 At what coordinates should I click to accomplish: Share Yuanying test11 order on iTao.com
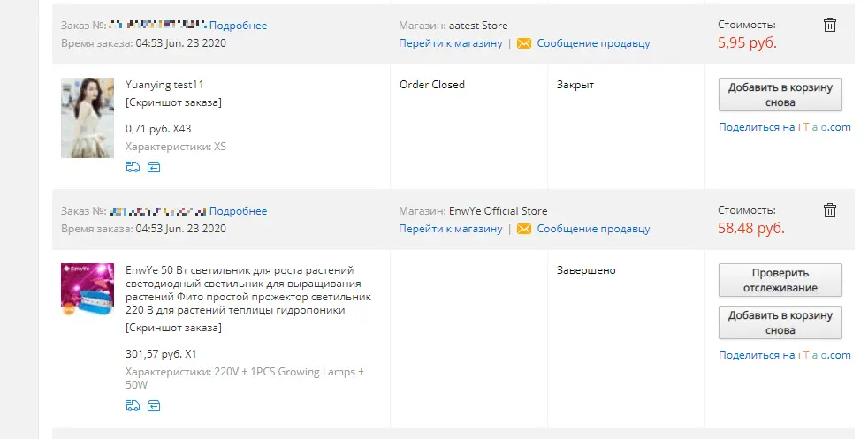784,127
